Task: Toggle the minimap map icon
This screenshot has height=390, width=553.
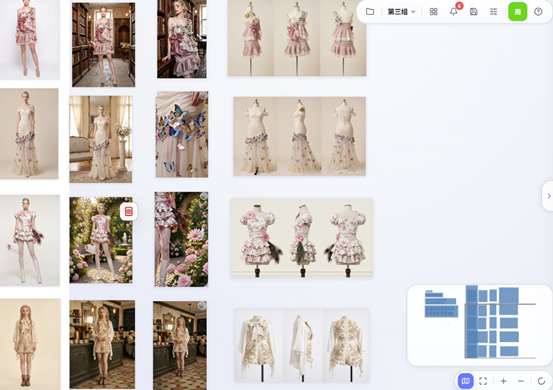Action: (x=466, y=381)
